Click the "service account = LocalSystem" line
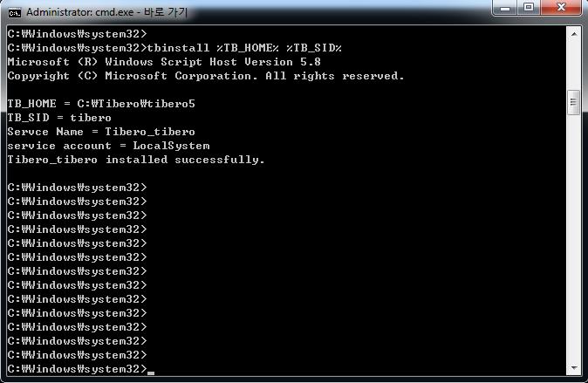This screenshot has width=588, height=383. (x=108, y=146)
